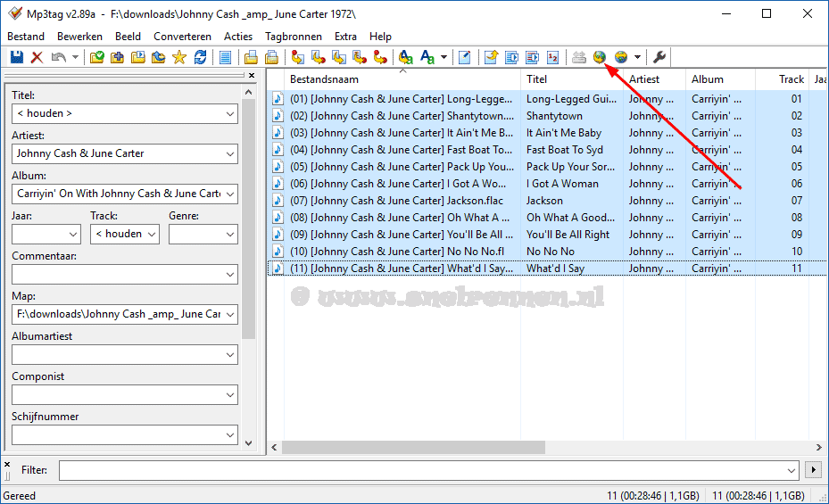Click the Undo arrow icon
The image size is (829, 504).
tap(58, 57)
